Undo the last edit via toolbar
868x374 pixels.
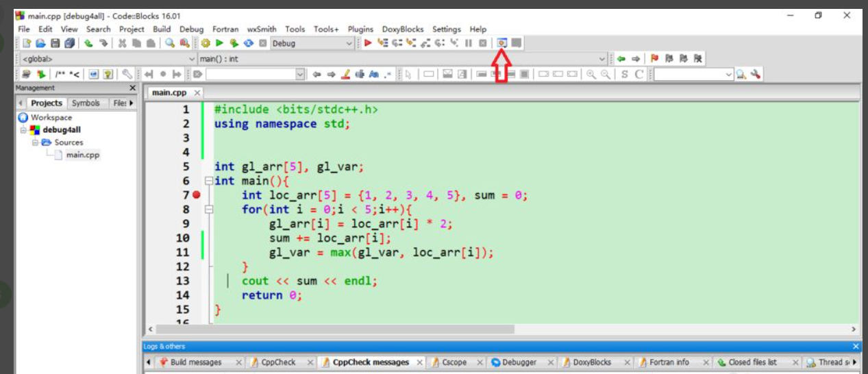coord(88,43)
